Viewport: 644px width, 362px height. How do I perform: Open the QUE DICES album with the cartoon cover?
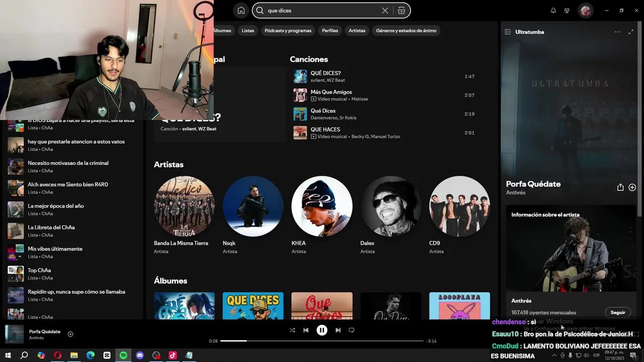(253, 306)
